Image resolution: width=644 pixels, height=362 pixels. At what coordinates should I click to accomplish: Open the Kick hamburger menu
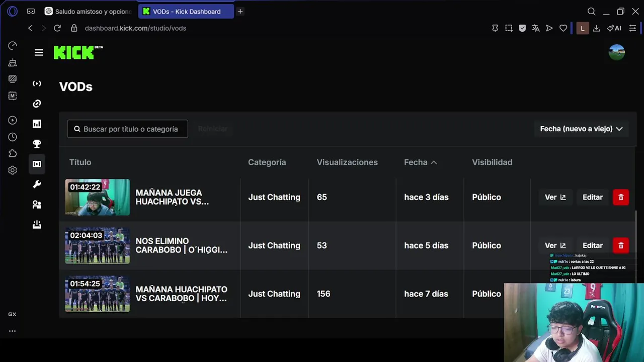[39, 52]
